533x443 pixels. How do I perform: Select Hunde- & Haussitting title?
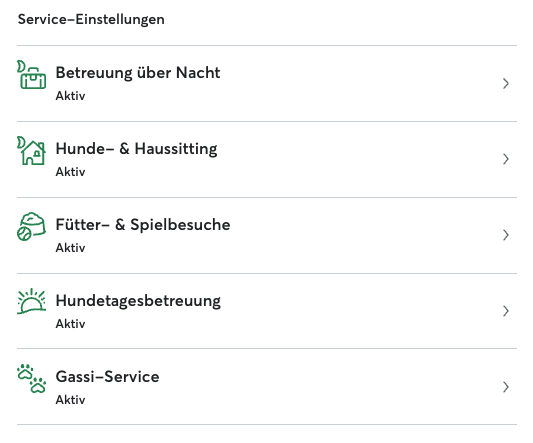[x=136, y=149]
